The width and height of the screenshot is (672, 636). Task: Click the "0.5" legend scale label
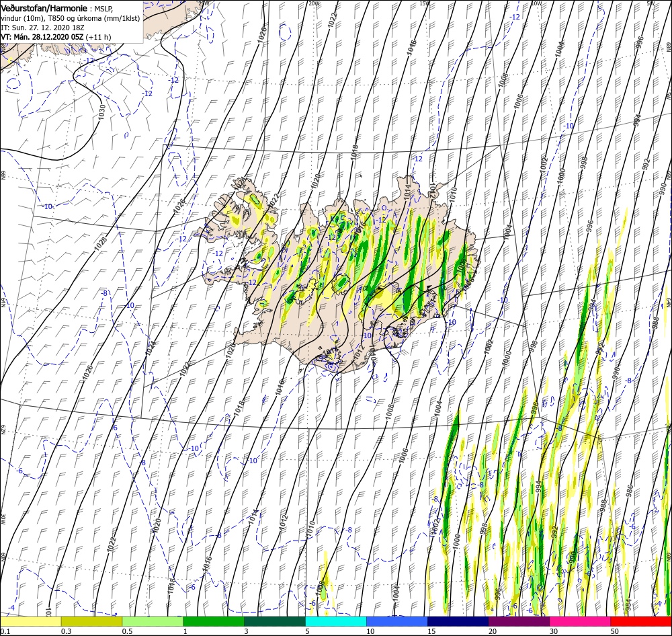click(x=127, y=631)
